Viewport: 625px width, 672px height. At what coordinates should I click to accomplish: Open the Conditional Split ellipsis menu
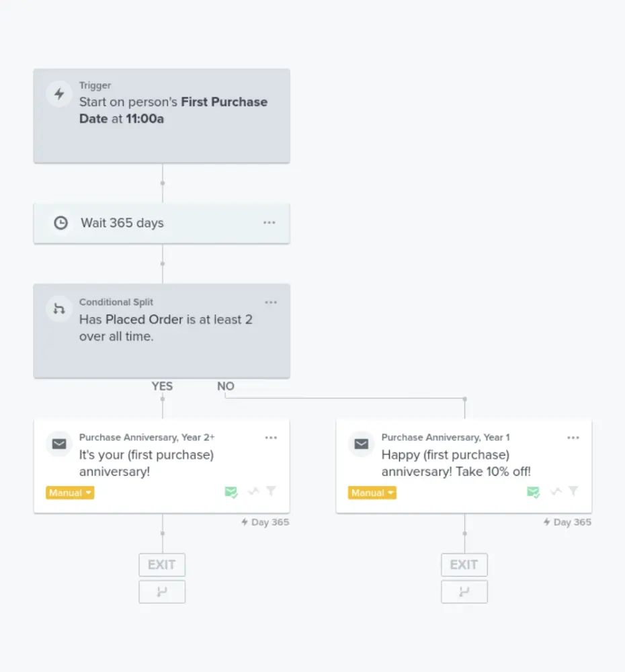pos(271,302)
